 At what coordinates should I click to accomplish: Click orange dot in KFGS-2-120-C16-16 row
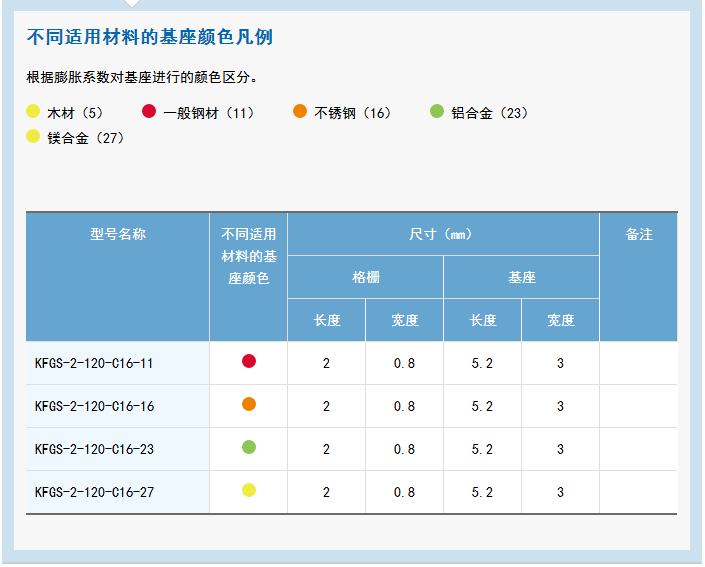249,404
